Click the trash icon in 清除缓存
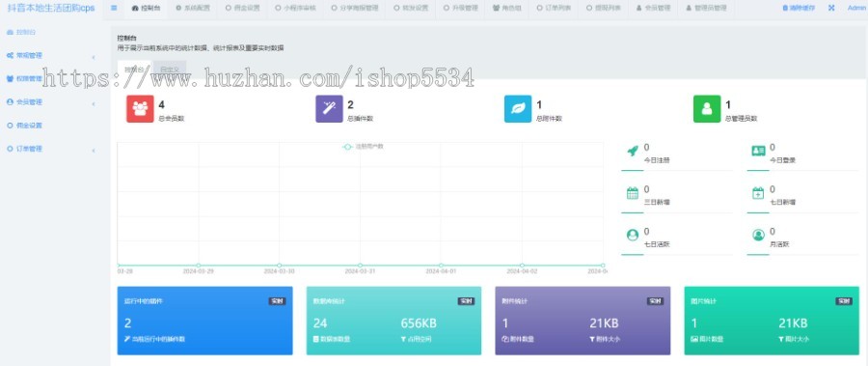 [785, 9]
